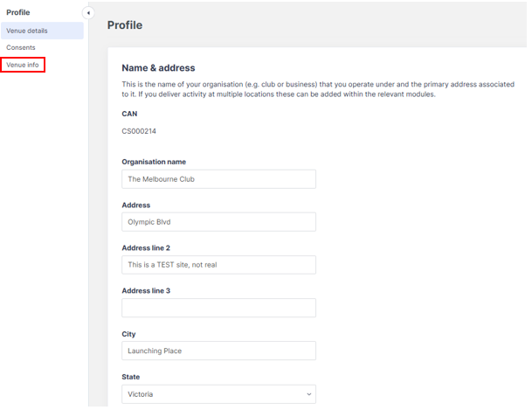Image resolution: width=532 pixels, height=410 pixels.
Task: Click the Profile heading in the sidebar
Action: pos(18,12)
